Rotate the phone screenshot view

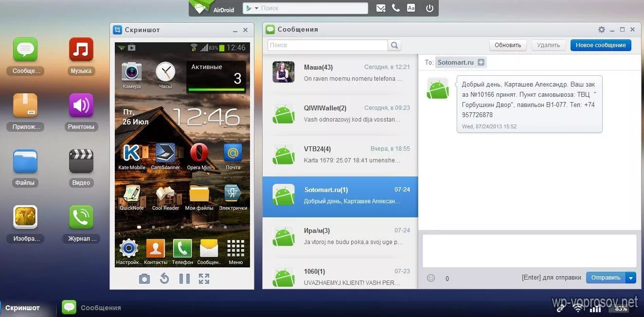[x=164, y=279]
